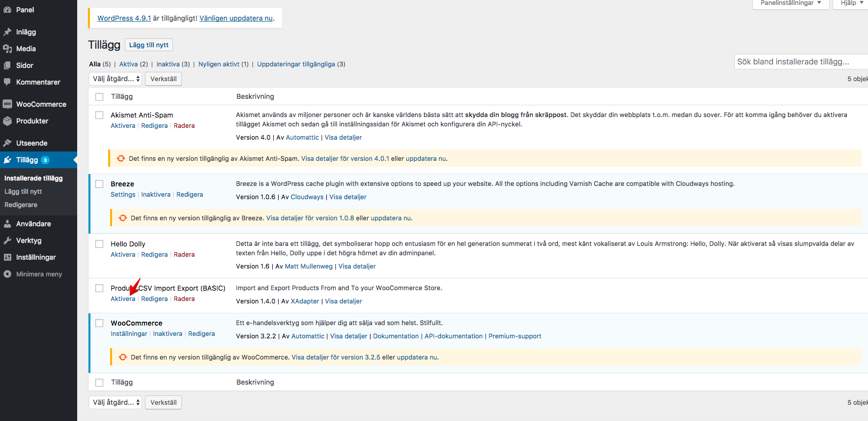
Task: Click Inaktivera under Breeze
Action: (x=156, y=195)
